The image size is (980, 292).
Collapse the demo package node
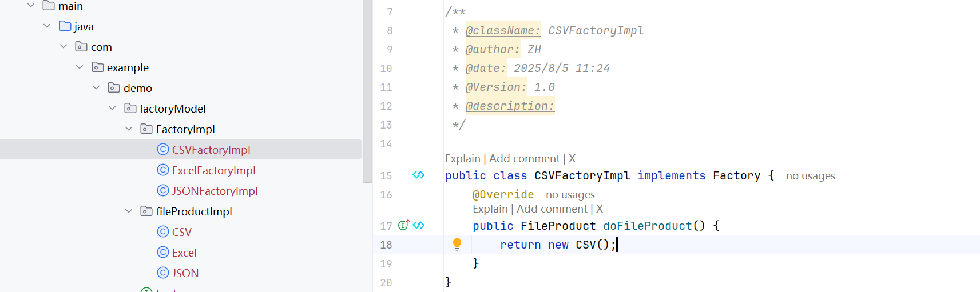96,88
